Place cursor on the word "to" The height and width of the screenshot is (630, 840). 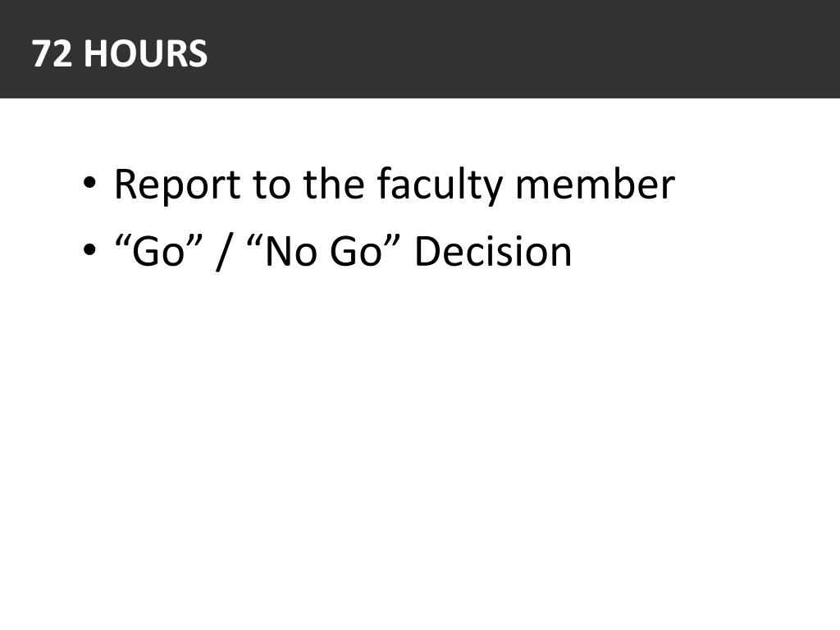272,185
